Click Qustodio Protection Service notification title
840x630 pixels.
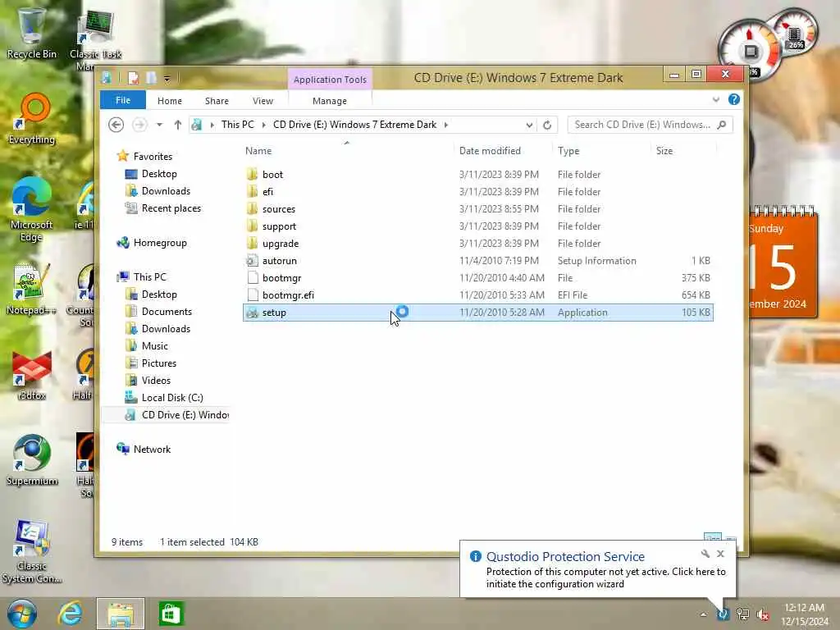(x=565, y=557)
